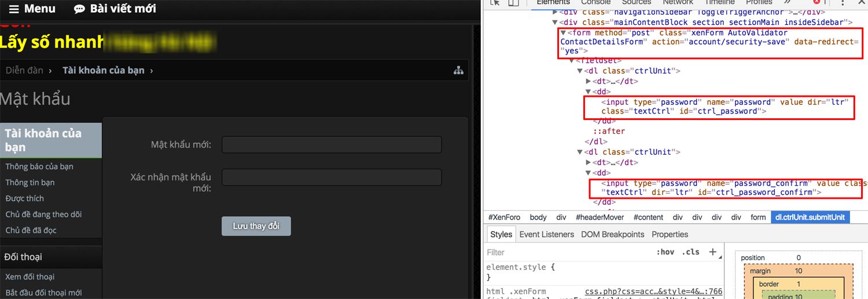Screen dimensions: 868x299
Task: Show more DevTools tabs via the chevron
Action: [x=787, y=3]
